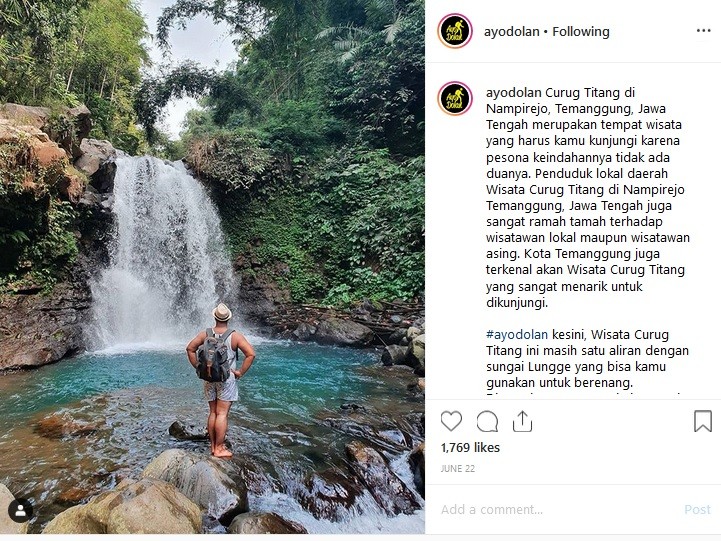
Task: Click the Post comment button
Action: click(x=697, y=510)
